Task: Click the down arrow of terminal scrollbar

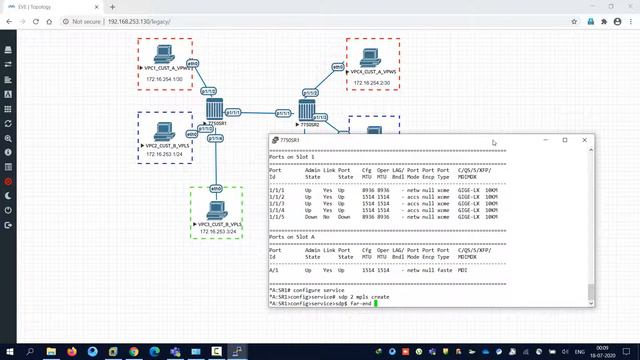Action: [x=591, y=303]
